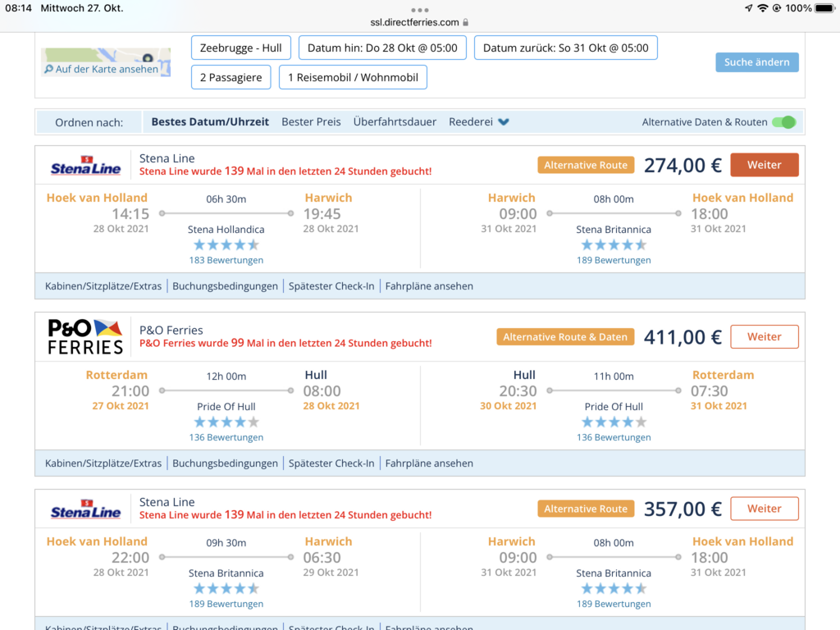840x630 pixels.
Task: Select the 20:30 Hull departure time
Action: 518,391
